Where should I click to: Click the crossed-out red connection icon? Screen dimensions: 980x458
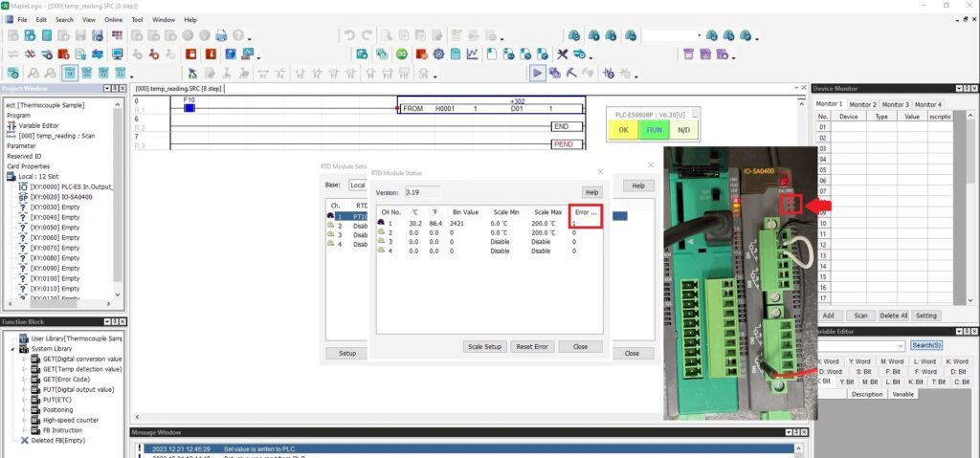pyautogui.click(x=30, y=55)
